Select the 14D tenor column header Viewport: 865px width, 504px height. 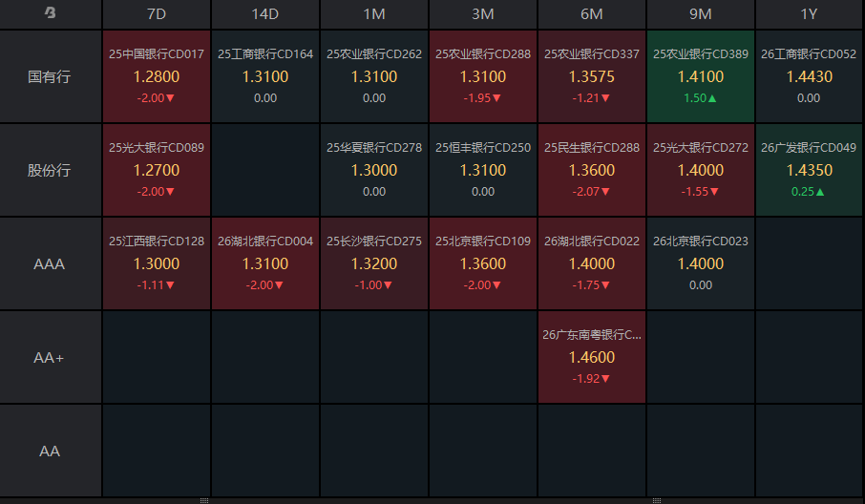tap(265, 14)
